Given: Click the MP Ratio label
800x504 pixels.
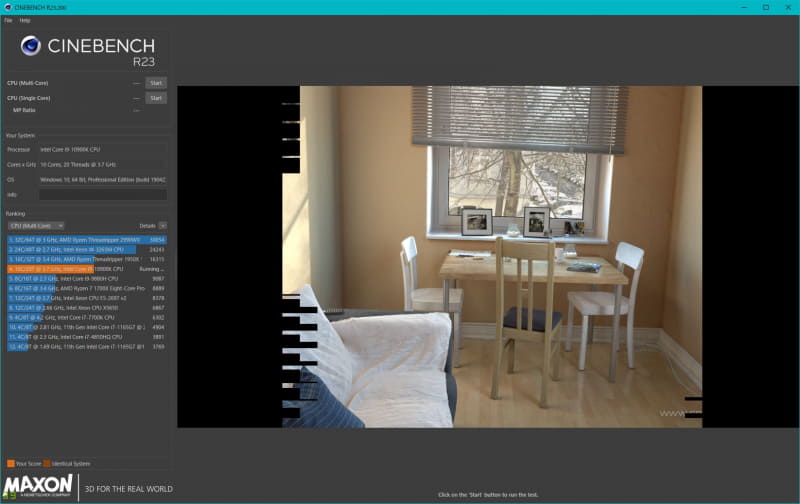Looking at the screenshot, I should (24, 110).
